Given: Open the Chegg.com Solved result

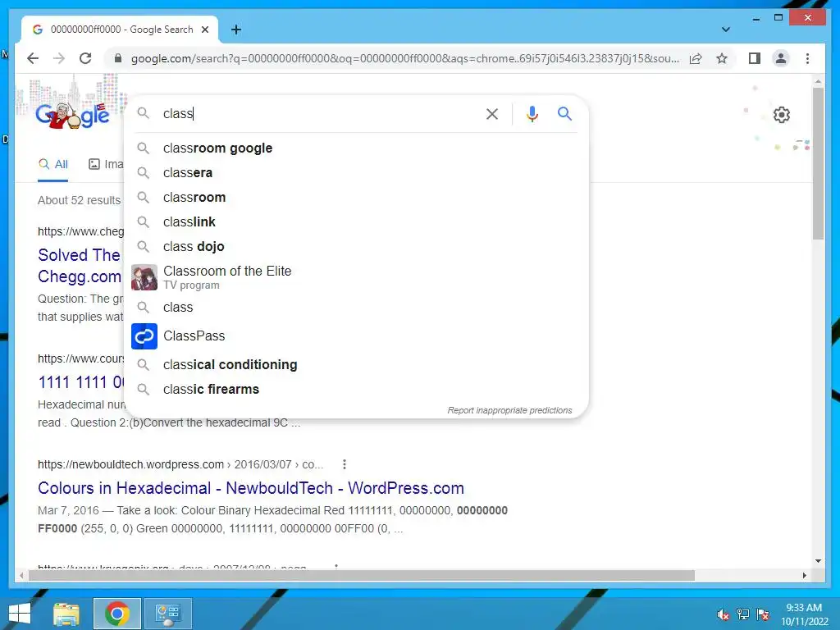Looking at the screenshot, I should pos(80,266).
